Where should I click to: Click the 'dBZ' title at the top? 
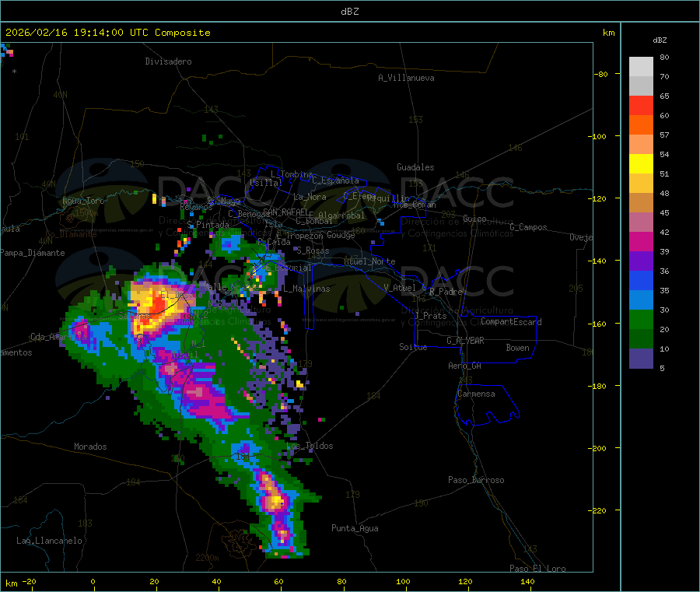[349, 12]
